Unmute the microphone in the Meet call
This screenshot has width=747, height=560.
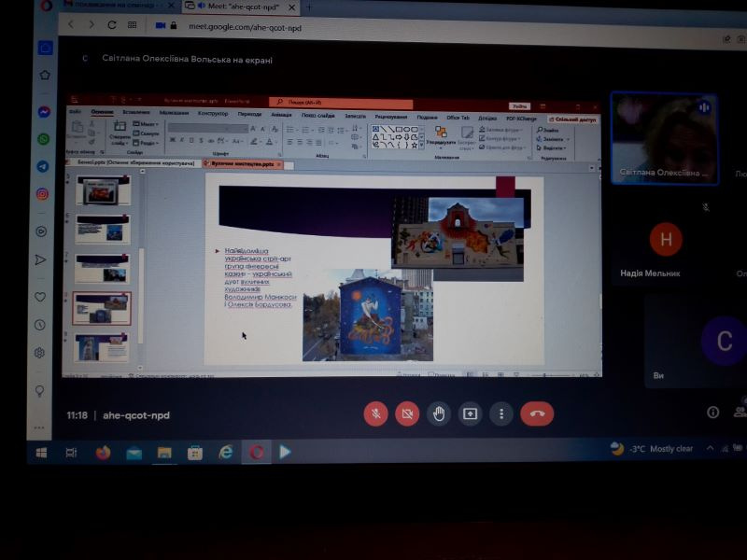(x=376, y=413)
